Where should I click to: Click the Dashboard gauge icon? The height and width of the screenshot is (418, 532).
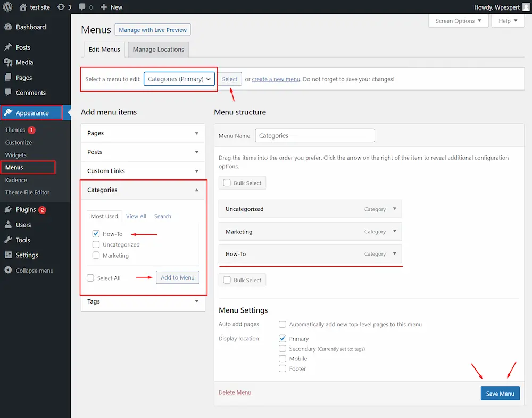click(x=8, y=27)
